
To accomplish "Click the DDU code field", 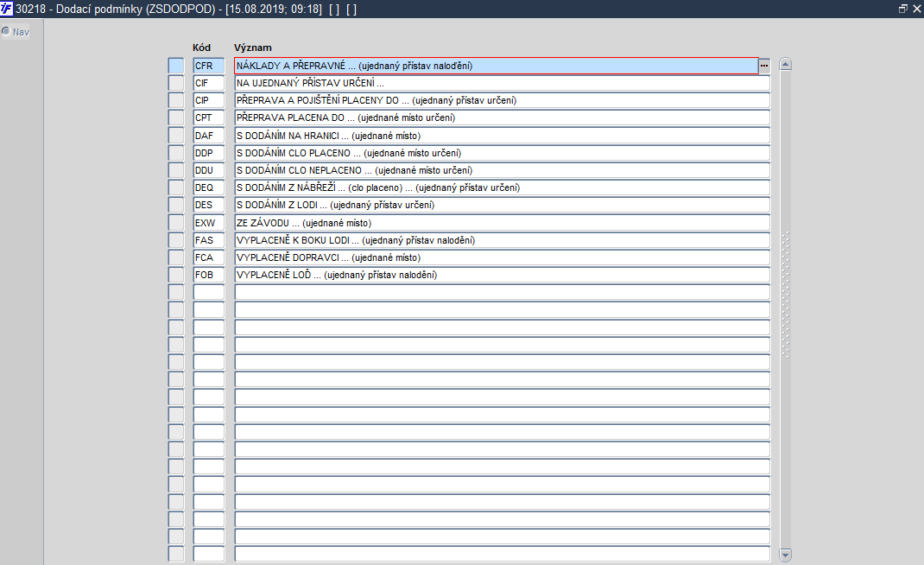I will click(x=209, y=170).
